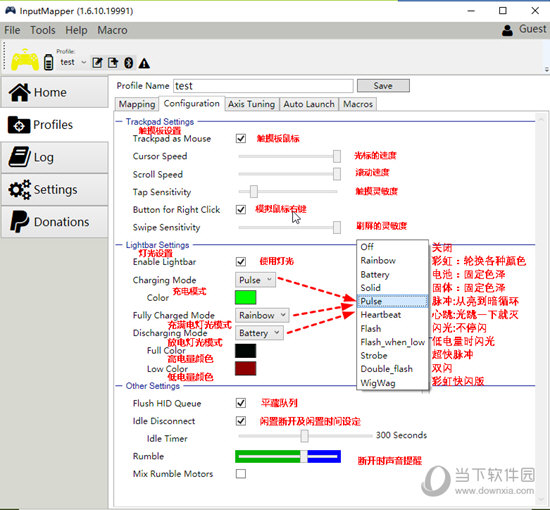Expand the toolbar profile selector dropdown
Screen dimensions: 550x510
click(83, 62)
